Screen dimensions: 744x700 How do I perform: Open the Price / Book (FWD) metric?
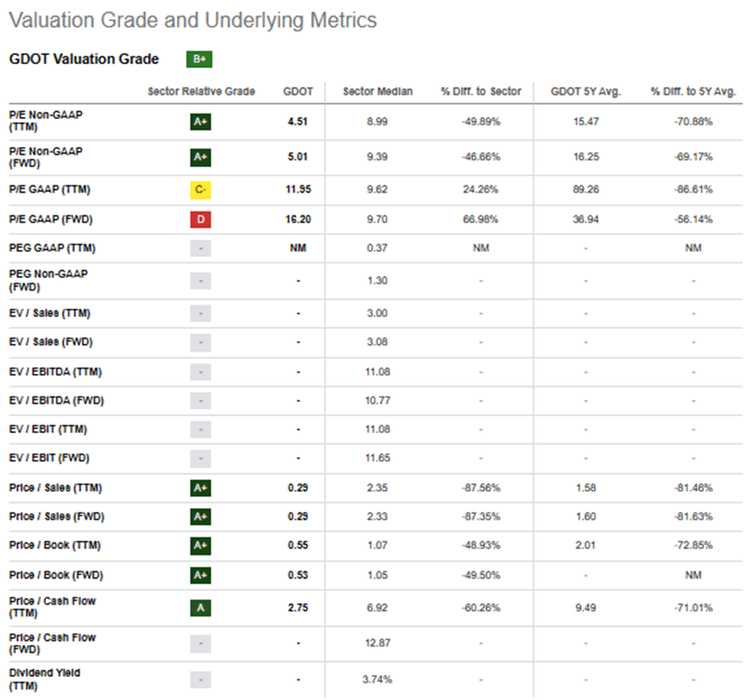[56, 575]
